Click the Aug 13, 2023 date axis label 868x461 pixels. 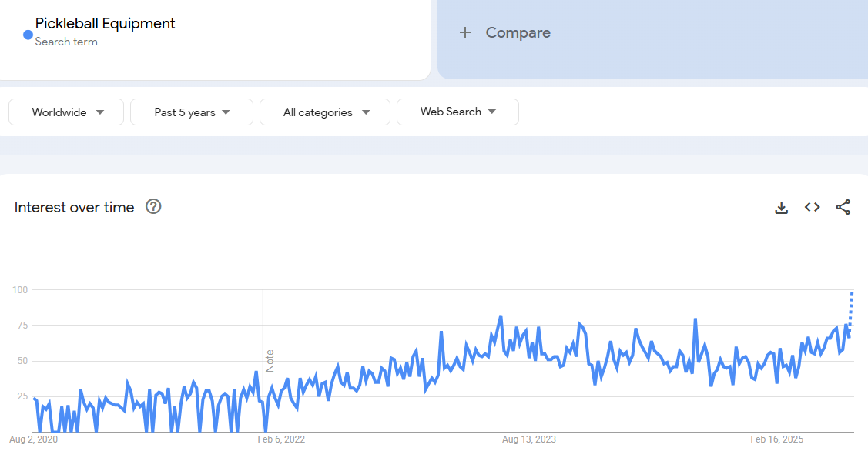point(528,439)
